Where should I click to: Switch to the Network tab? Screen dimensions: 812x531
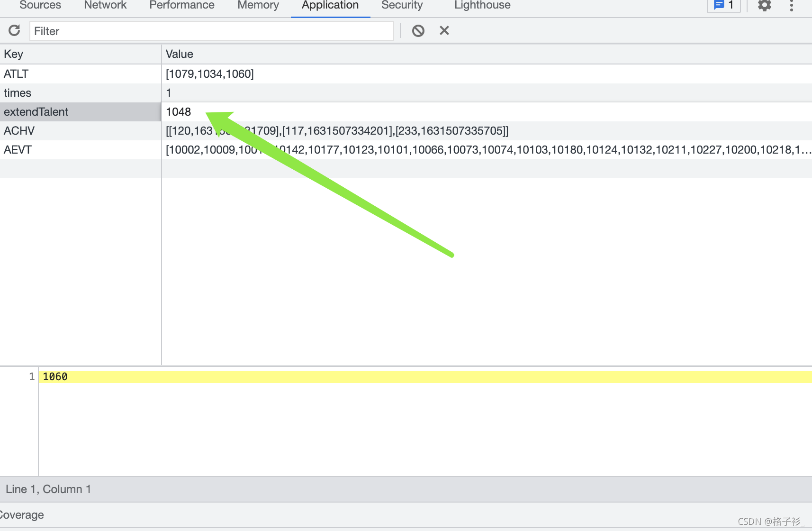tap(105, 5)
